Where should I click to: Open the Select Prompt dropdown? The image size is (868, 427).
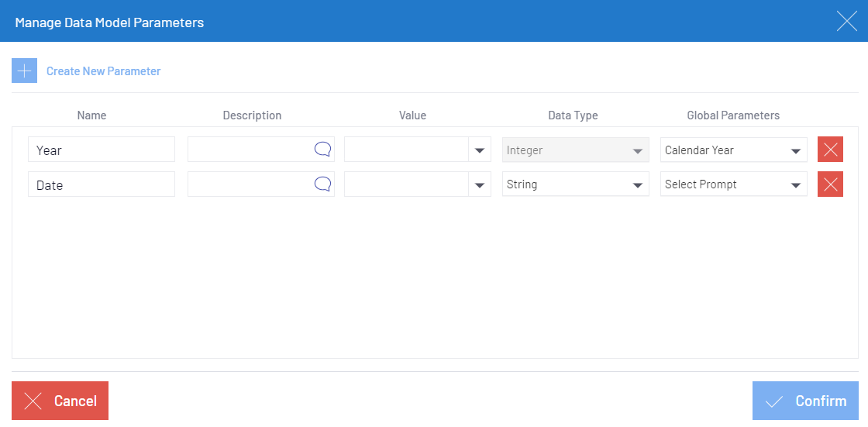click(x=733, y=185)
